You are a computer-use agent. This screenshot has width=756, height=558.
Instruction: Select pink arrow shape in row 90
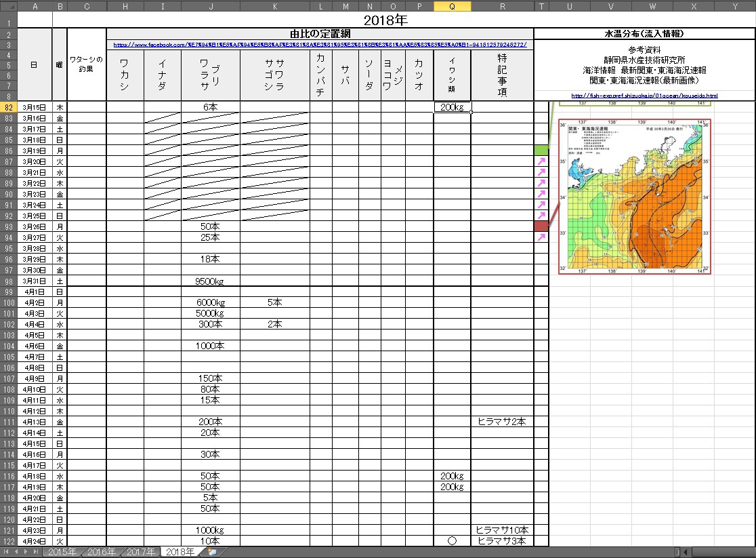[x=541, y=194]
